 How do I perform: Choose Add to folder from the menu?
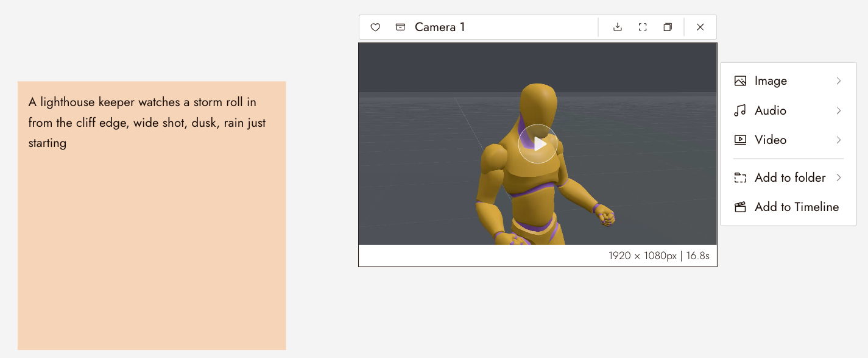[x=788, y=177]
